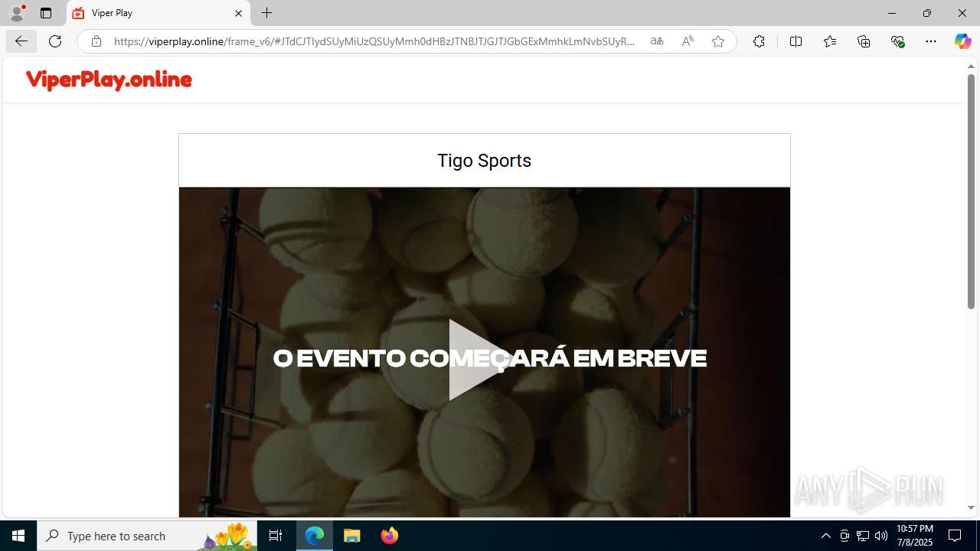Open Task View on the taskbar
Viewport: 980px width, 551px height.
pyautogui.click(x=276, y=536)
